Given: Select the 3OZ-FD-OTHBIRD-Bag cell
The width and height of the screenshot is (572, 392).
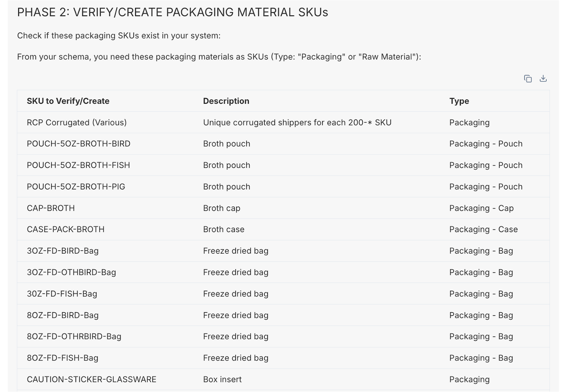Looking at the screenshot, I should pos(72,272).
